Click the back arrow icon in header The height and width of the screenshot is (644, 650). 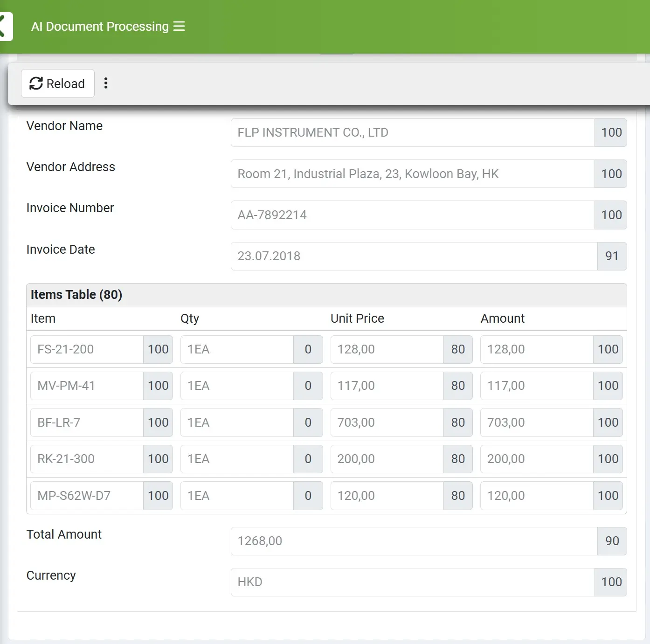[x=5, y=27]
